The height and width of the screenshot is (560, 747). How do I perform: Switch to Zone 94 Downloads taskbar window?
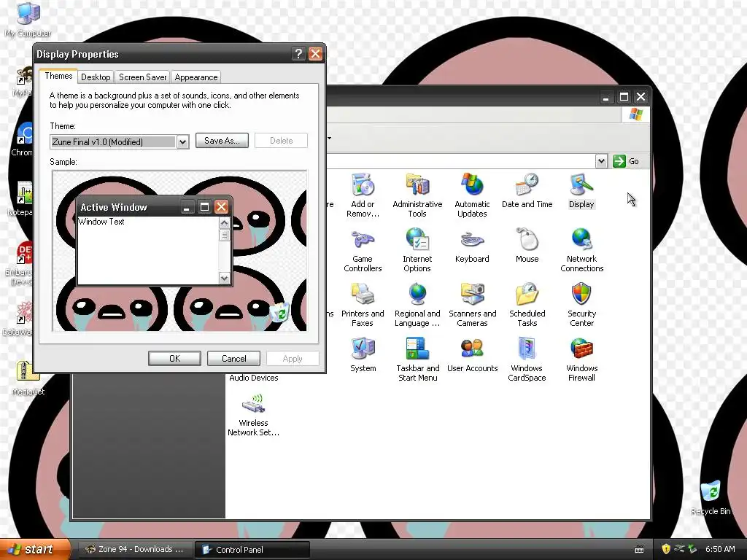[135, 549]
